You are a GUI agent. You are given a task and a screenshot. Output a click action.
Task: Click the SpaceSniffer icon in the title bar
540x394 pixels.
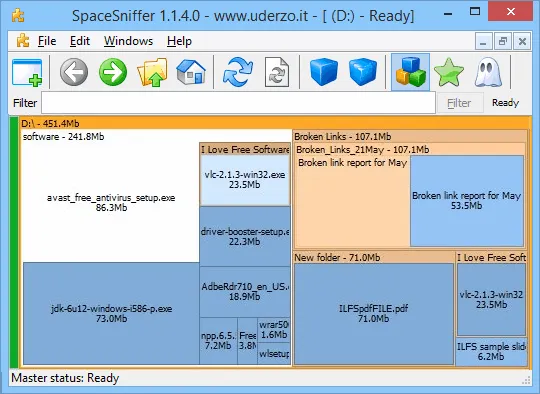coord(18,15)
